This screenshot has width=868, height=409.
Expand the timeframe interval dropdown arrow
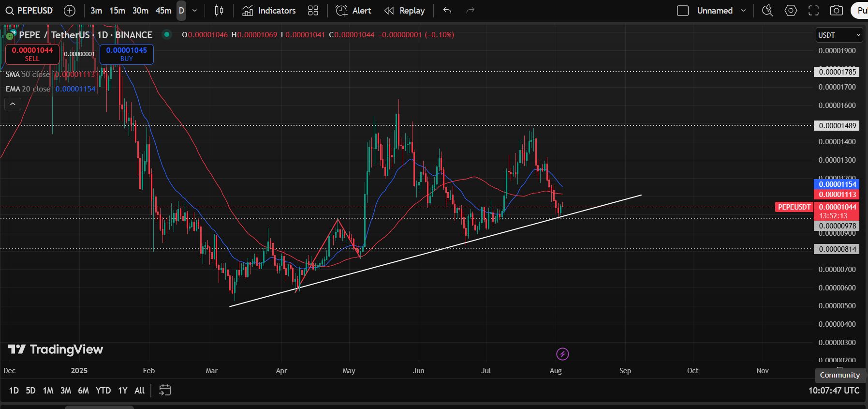click(x=195, y=11)
